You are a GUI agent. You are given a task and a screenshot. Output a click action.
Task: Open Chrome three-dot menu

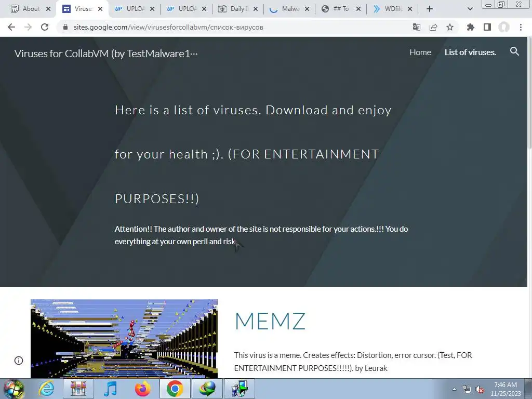521,27
